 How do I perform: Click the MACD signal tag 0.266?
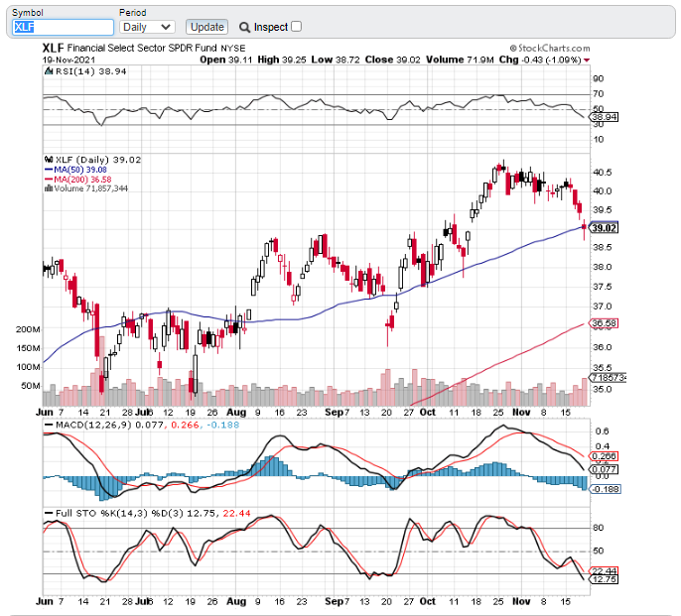[604, 456]
